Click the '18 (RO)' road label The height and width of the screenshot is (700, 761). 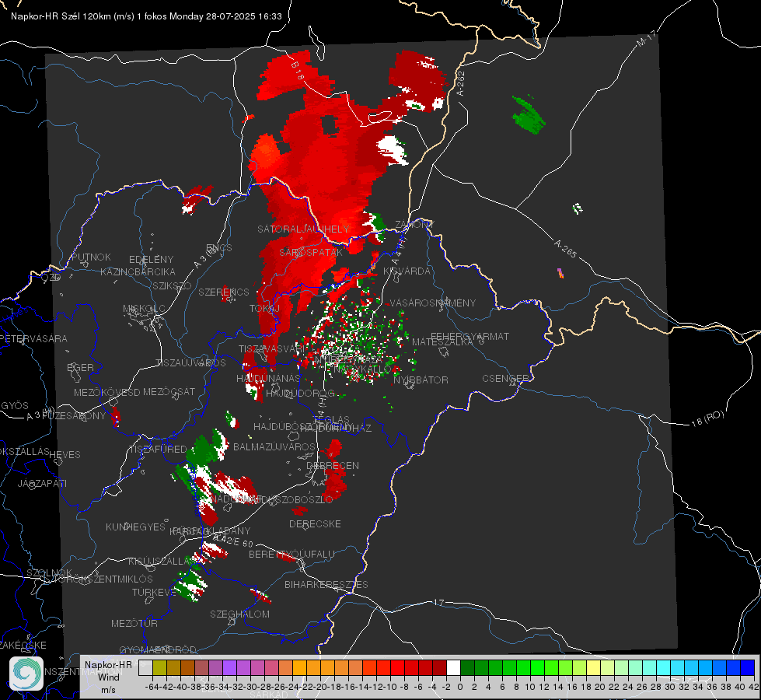coord(707,419)
